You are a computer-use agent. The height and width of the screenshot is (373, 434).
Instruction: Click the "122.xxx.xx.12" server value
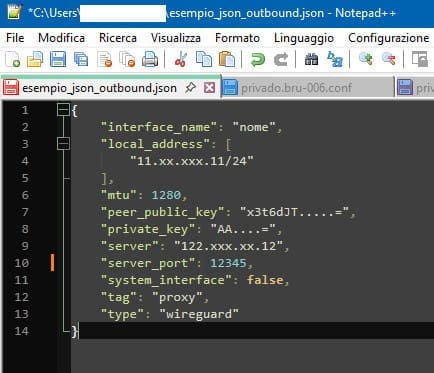coord(228,246)
